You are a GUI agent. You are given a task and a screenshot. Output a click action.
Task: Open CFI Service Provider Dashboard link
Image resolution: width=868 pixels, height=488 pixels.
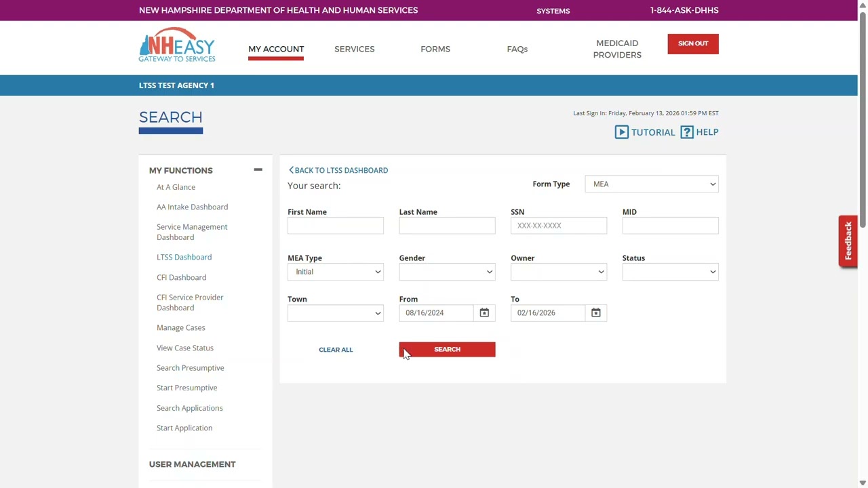190,302
